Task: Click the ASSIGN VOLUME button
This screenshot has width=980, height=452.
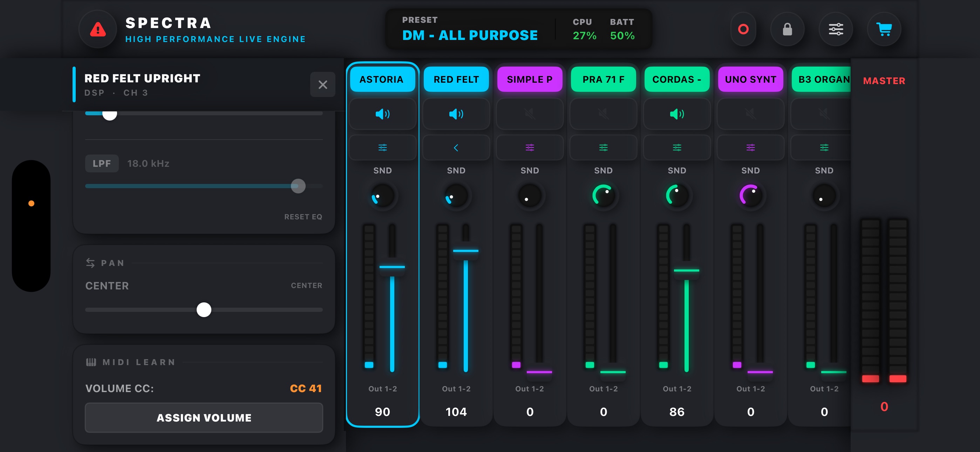Action: coord(204,417)
